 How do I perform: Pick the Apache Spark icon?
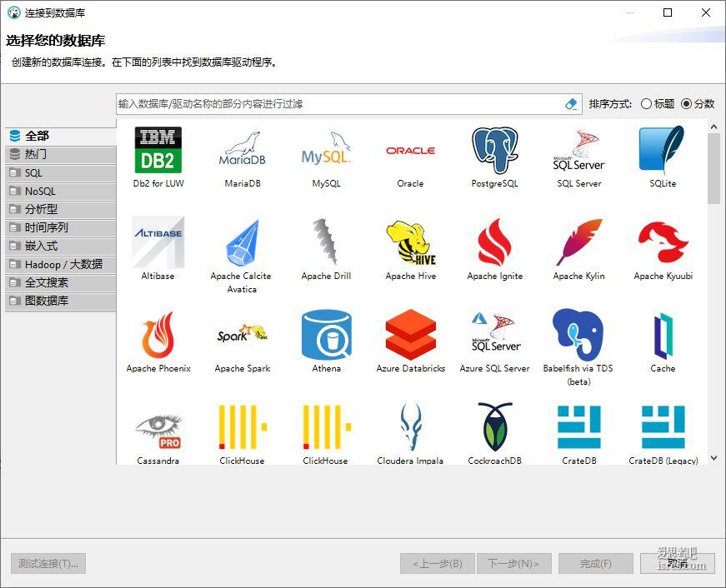click(243, 333)
